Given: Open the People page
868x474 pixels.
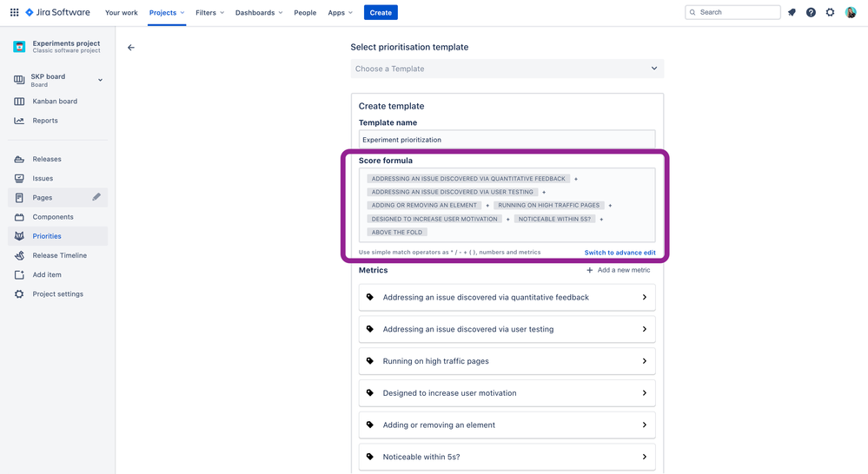Looking at the screenshot, I should 305,13.
